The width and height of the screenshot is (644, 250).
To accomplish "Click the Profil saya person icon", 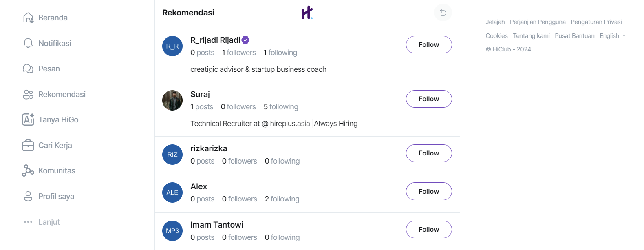I will point(28,196).
